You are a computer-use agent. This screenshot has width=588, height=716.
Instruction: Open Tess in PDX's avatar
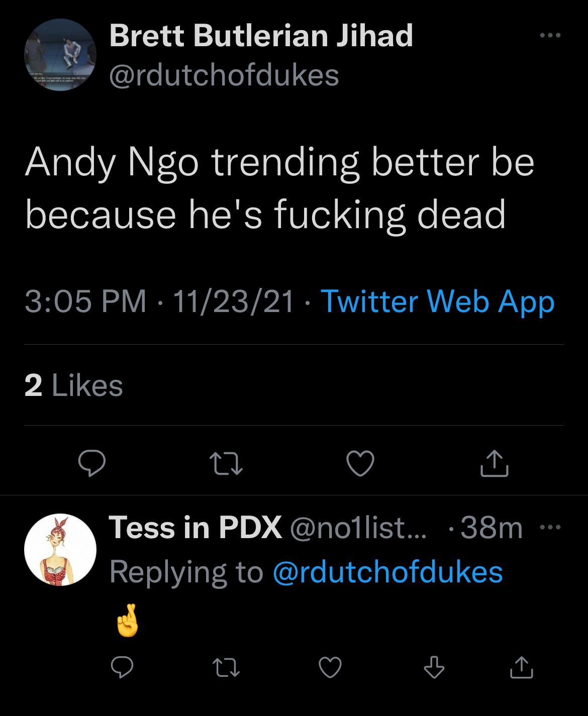pos(60,550)
